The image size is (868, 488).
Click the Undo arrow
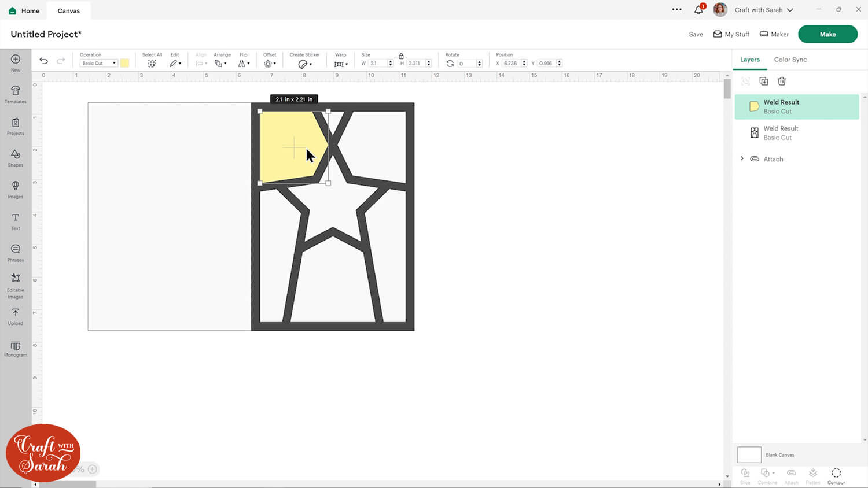point(43,61)
